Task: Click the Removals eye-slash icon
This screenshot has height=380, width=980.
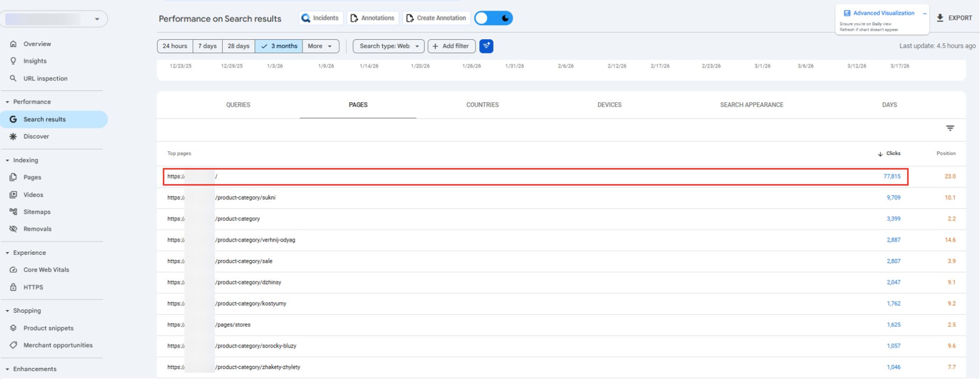Action: pos(13,229)
